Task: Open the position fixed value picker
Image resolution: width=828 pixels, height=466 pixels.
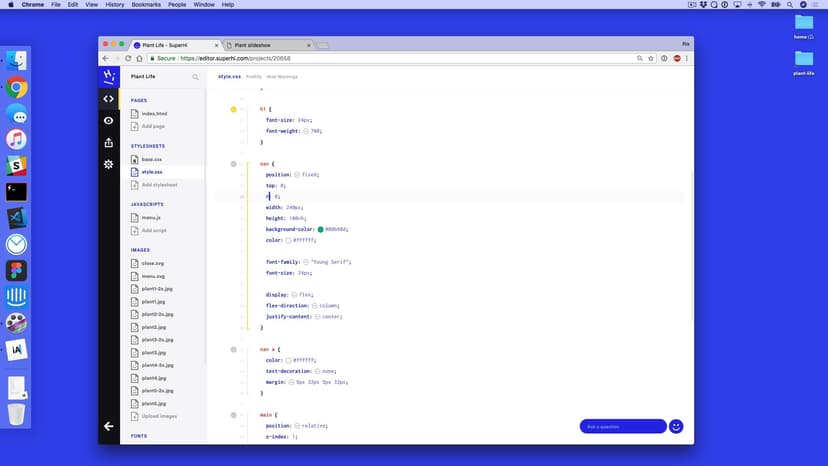Action: pyautogui.click(x=297, y=174)
